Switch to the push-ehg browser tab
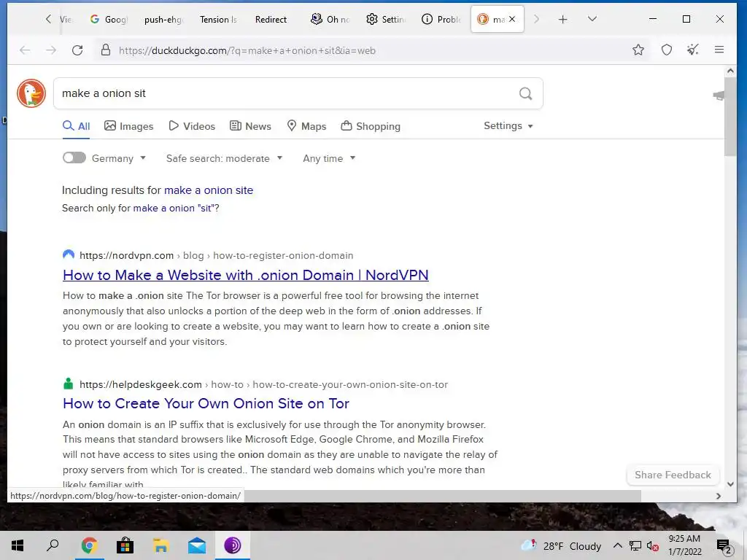The height and width of the screenshot is (560, 747). pos(163,19)
